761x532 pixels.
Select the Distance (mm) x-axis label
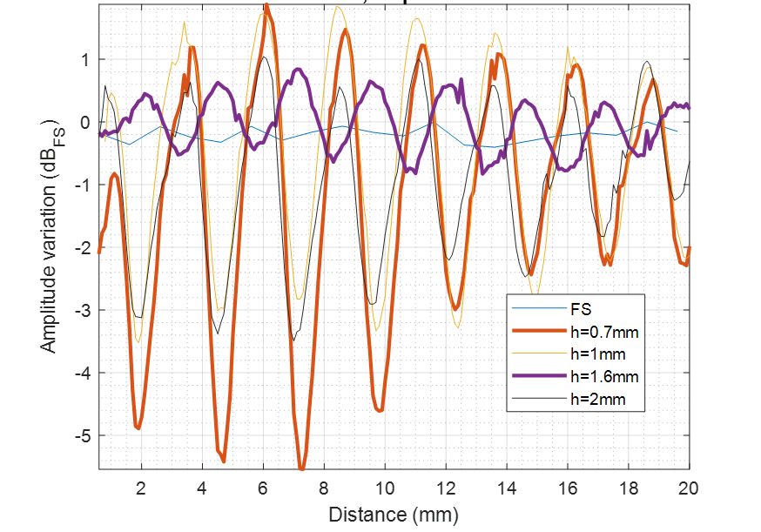394,514
